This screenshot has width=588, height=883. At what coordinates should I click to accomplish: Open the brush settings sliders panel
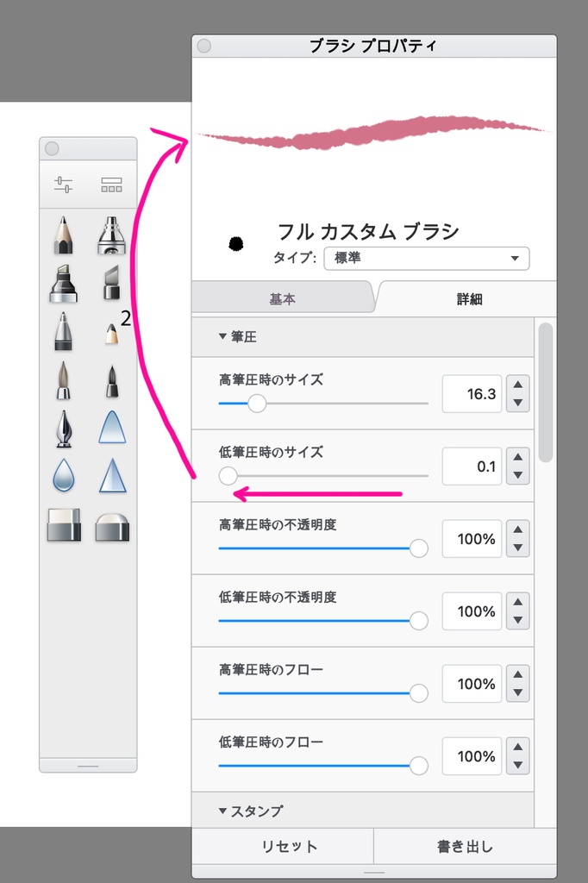(66, 184)
